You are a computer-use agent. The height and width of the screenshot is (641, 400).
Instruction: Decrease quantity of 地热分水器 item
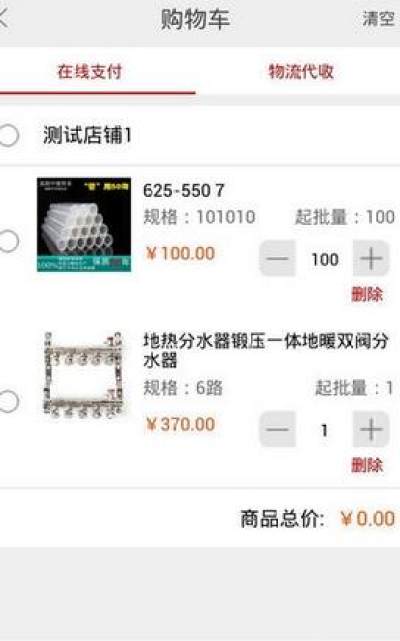[x=278, y=429]
